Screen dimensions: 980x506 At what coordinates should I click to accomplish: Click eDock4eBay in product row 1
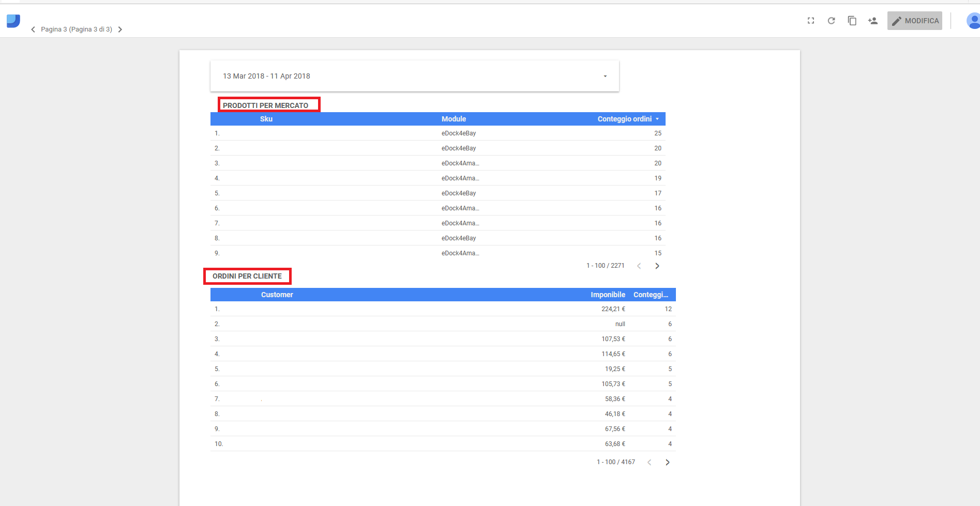pyautogui.click(x=459, y=133)
